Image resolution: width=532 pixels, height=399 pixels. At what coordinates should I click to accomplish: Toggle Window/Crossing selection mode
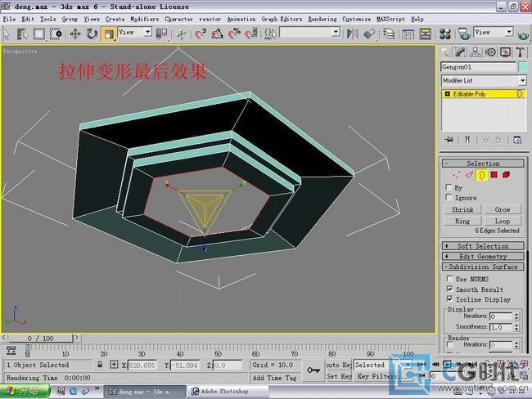pos(56,34)
